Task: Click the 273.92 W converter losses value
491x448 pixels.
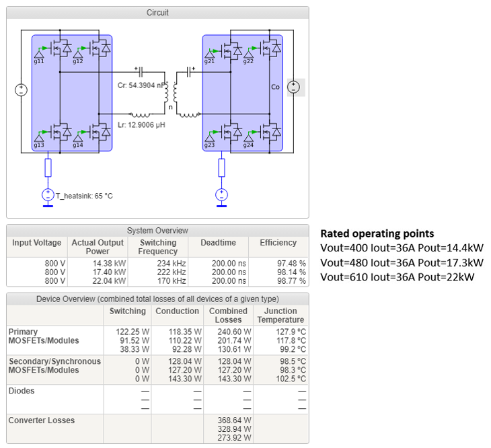Action: coord(234,438)
